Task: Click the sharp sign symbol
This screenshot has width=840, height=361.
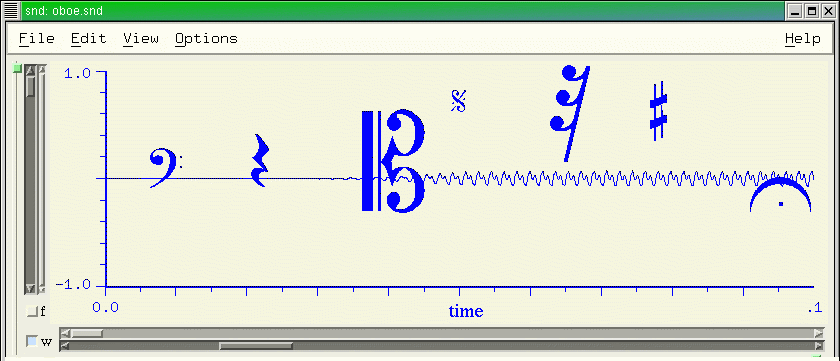Action: pos(658,111)
